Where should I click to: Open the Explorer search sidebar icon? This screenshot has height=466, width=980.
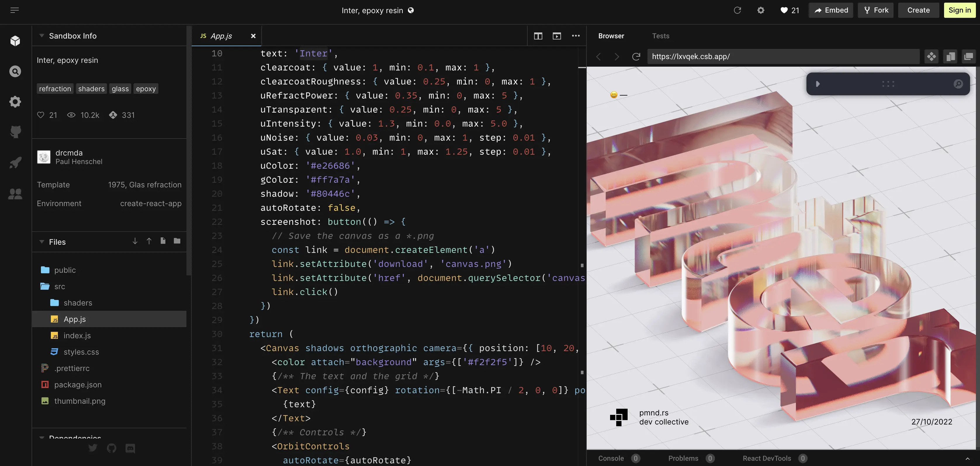pyautogui.click(x=15, y=71)
